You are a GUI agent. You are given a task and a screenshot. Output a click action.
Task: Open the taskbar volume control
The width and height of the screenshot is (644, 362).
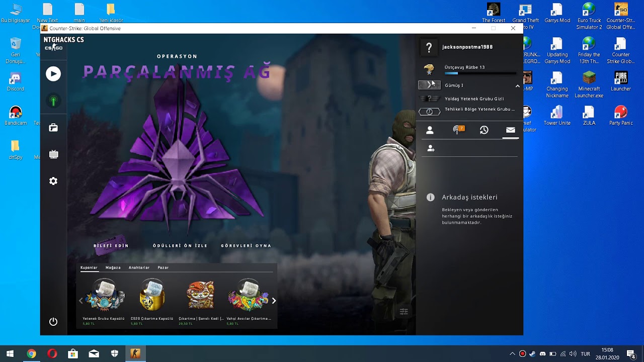[x=573, y=354]
